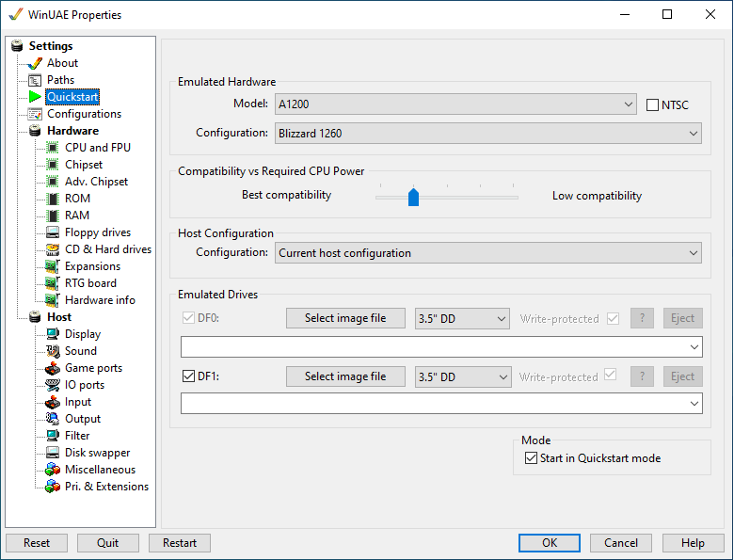Open Help with the Help button
The height and width of the screenshot is (560, 734).
coord(693,543)
